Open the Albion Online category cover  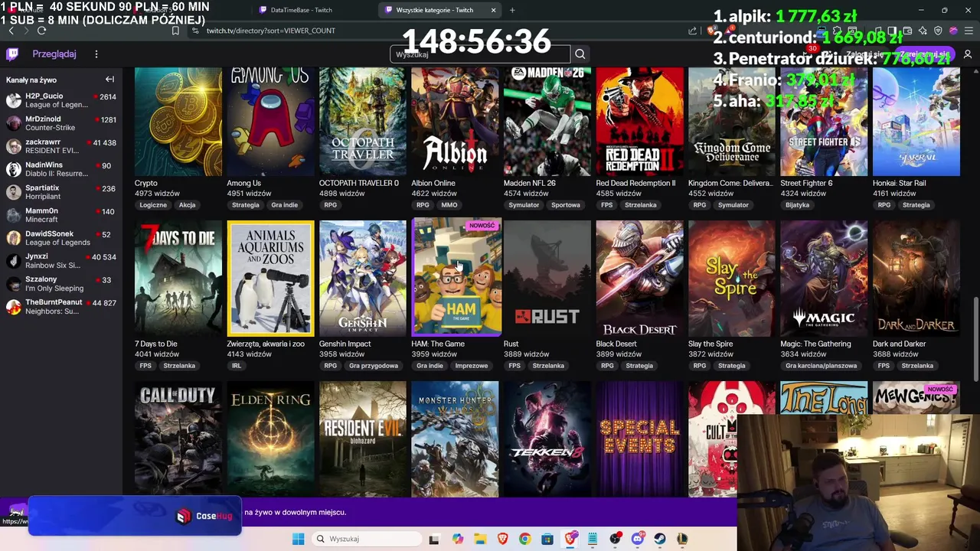455,122
